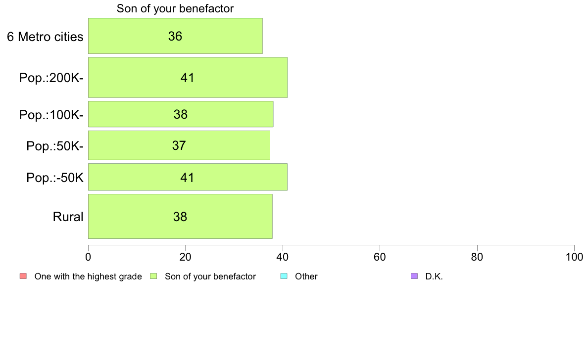
Task: Select the 'Pop.:-50K' bar
Action: tap(188, 177)
